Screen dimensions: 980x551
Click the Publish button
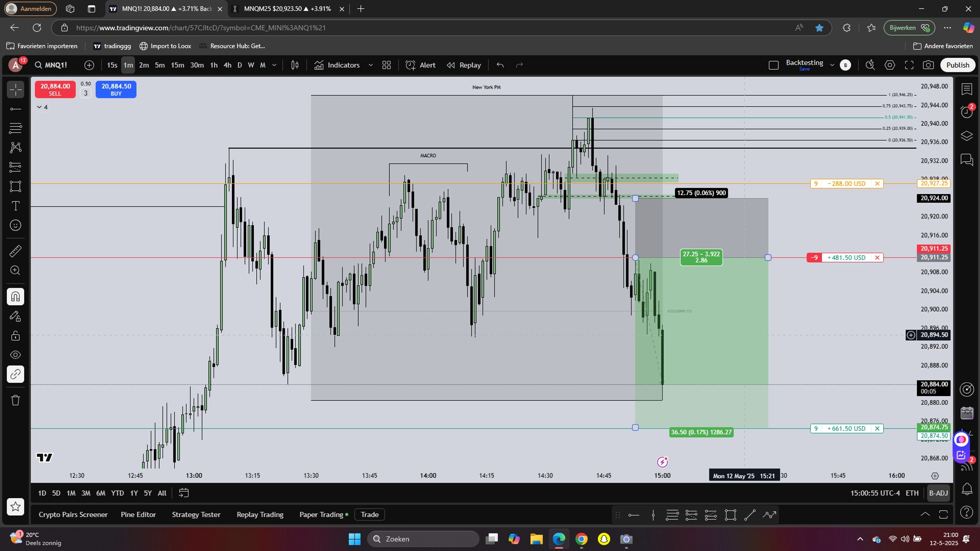point(957,65)
